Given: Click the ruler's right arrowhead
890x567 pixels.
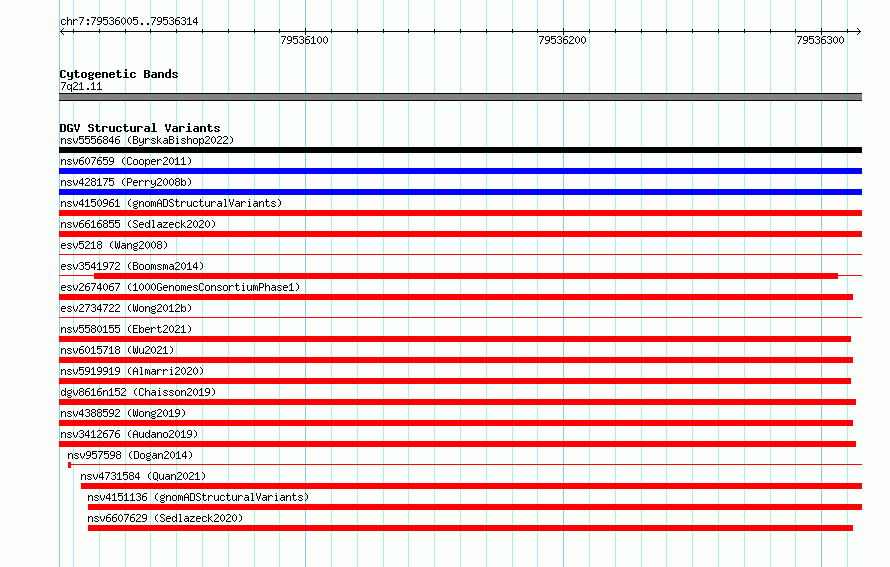Looking at the screenshot, I should (859, 32).
